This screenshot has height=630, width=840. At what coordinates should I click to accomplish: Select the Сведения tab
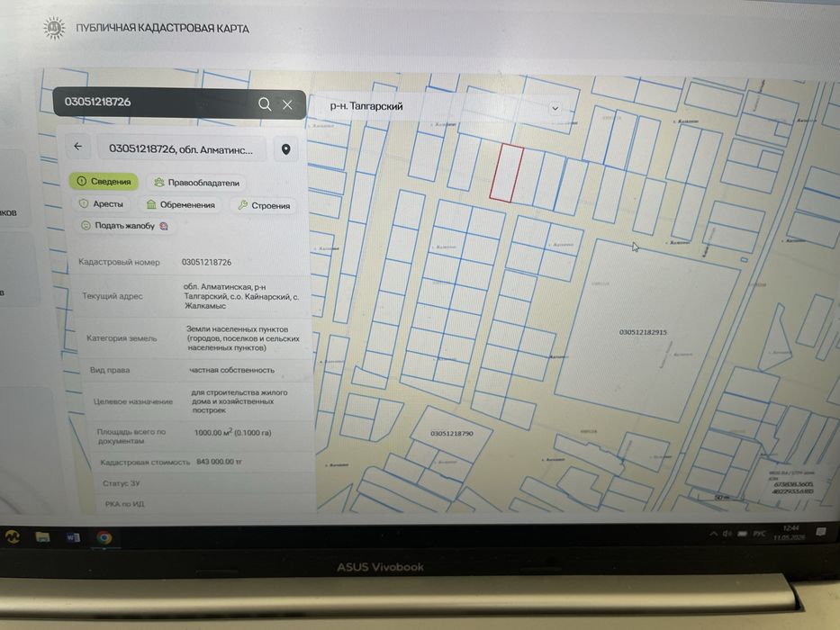(x=104, y=181)
